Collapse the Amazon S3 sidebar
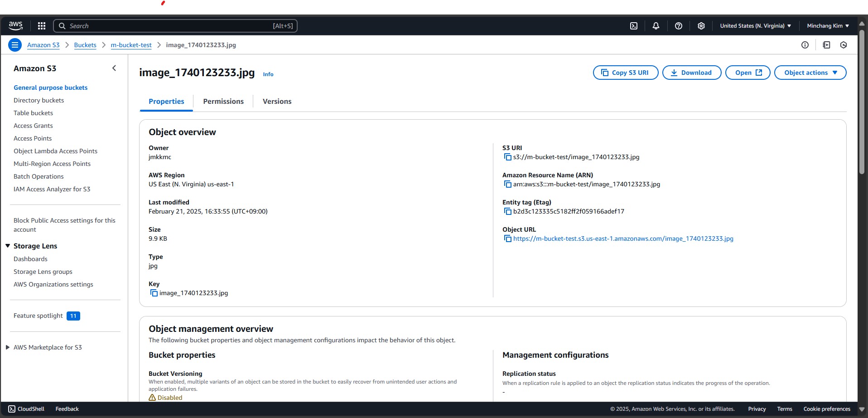The image size is (868, 418). pos(114,68)
